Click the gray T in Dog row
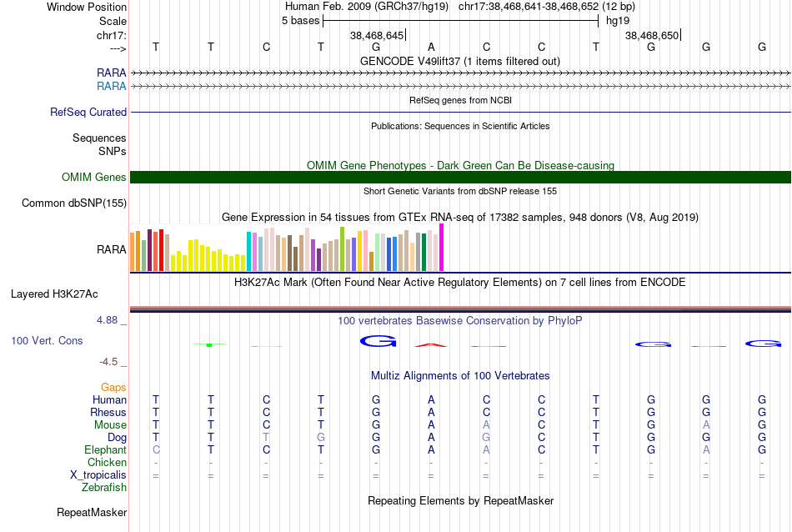This screenshot has width=792, height=532. [x=266, y=437]
